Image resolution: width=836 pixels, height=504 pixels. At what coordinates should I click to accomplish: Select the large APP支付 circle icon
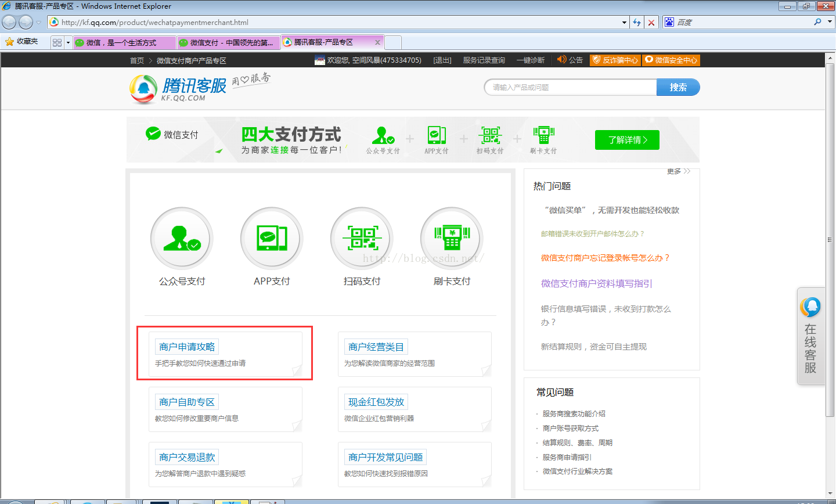coord(272,239)
